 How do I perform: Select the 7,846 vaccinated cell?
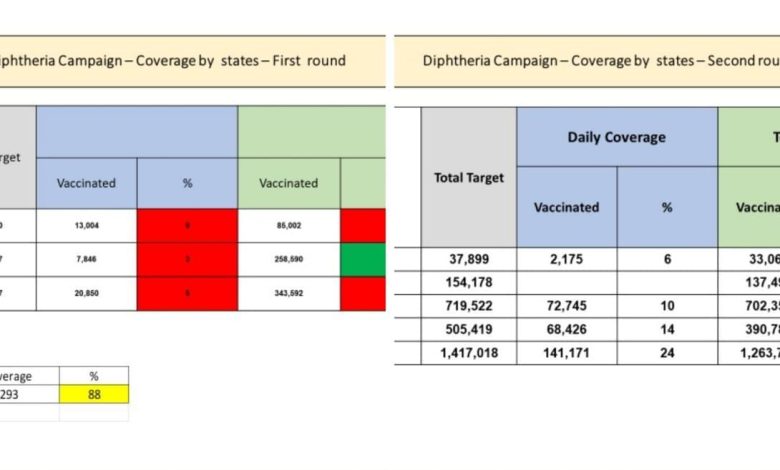[x=87, y=260]
